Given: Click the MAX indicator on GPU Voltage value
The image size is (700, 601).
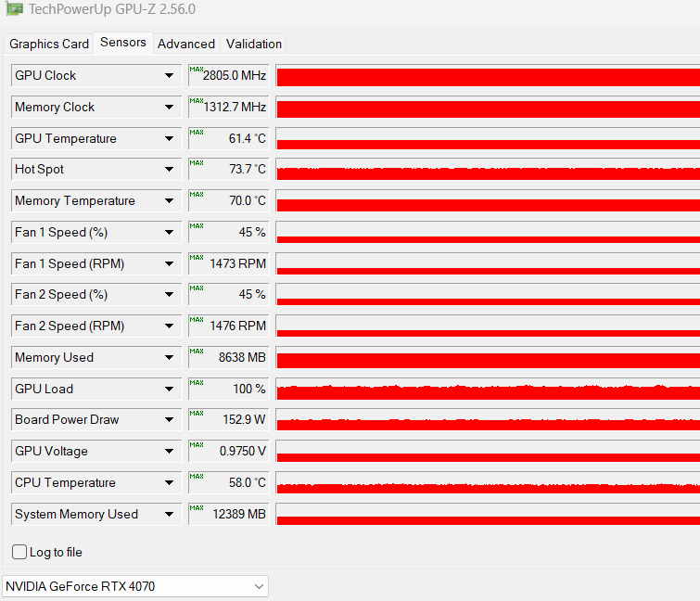Looking at the screenshot, I should [x=197, y=445].
